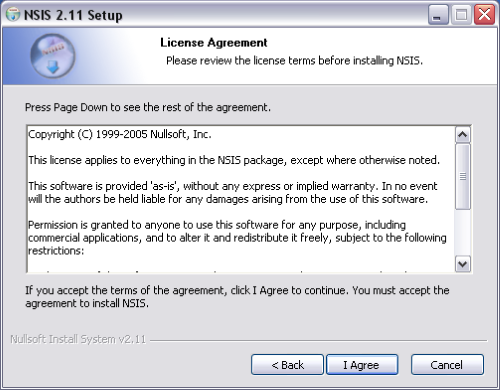The width and height of the screenshot is (500, 390).
Task: Click the 'Permission is granted' license paragraph
Action: 237,238
